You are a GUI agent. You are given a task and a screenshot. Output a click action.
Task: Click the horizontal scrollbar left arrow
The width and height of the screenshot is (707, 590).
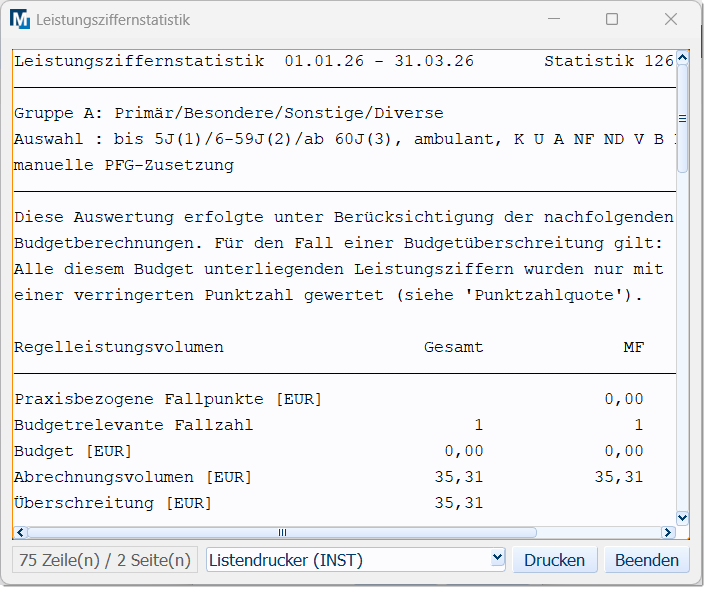coord(21,535)
